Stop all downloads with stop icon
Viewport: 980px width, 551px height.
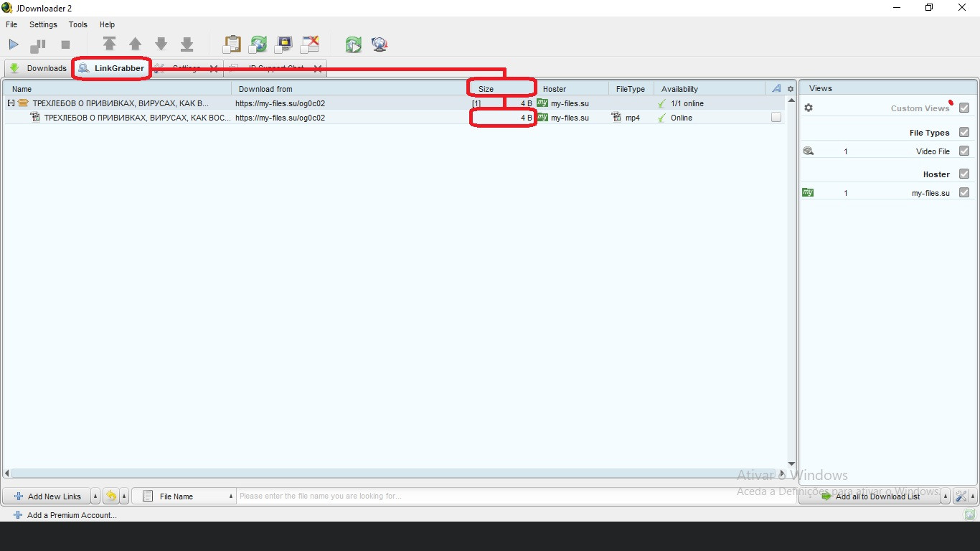(65, 45)
